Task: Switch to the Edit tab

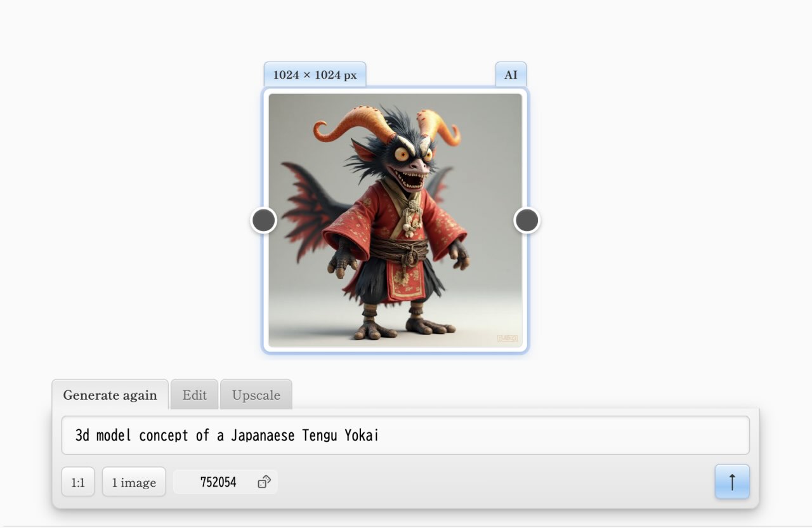Action: coord(194,395)
